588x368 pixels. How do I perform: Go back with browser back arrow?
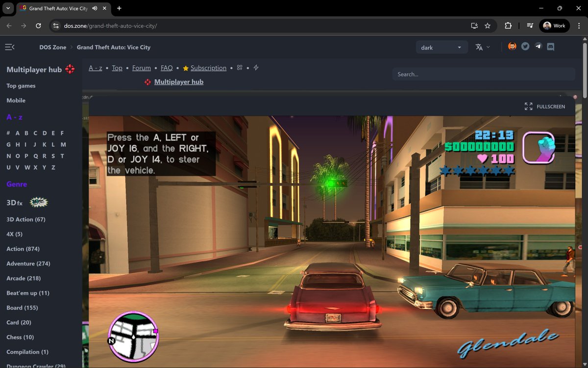click(9, 26)
